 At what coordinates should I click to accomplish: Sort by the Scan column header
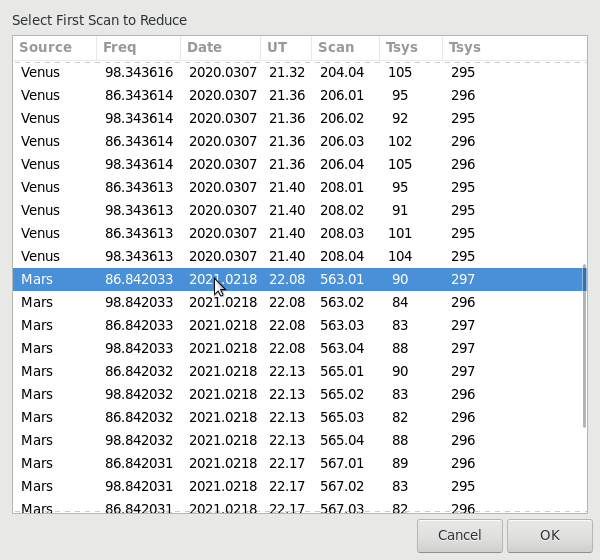tap(346, 47)
